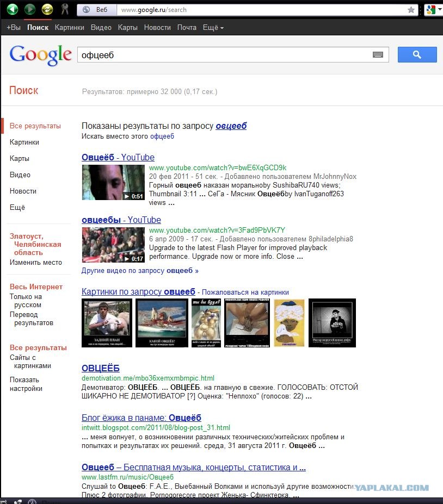
Task: Click the Google logo
Action: coord(40,55)
